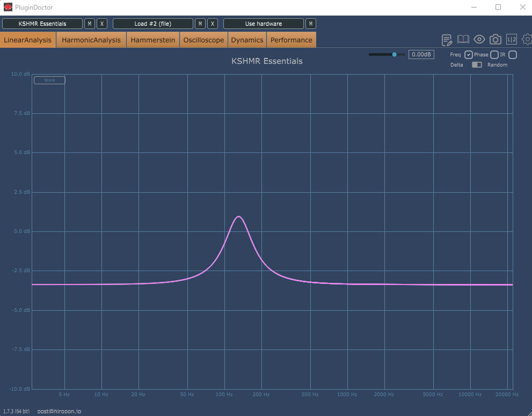Enable the Phase checkbox
Screen dimensions: 532x416
[494, 55]
